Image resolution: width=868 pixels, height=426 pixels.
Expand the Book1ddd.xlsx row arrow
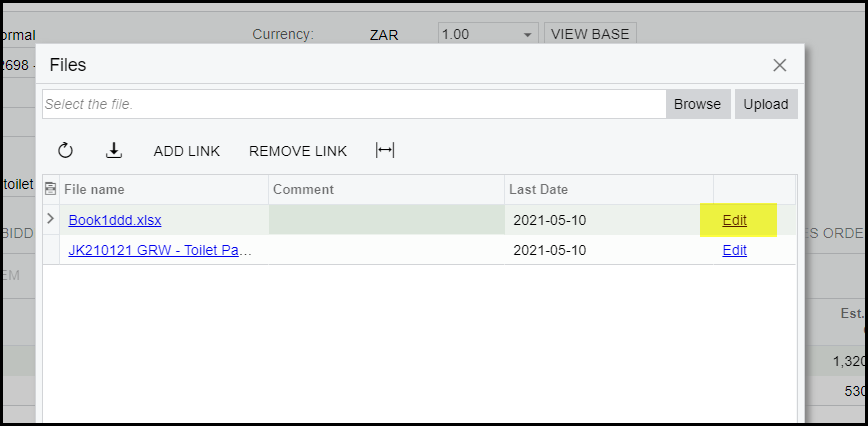(51, 219)
